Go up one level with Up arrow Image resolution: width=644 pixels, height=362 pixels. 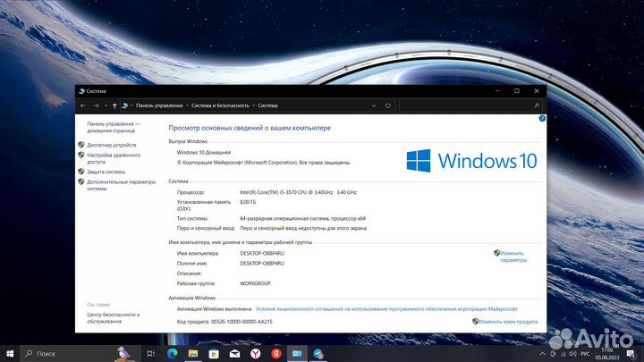pos(114,105)
